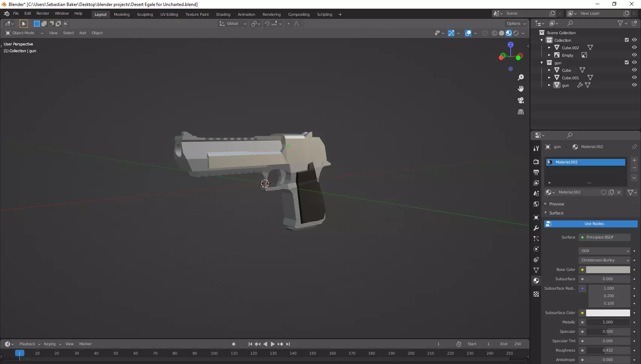Screen dimensions: 641x364
Task: Switch to wireframe shading mode
Action: [x=494, y=33]
